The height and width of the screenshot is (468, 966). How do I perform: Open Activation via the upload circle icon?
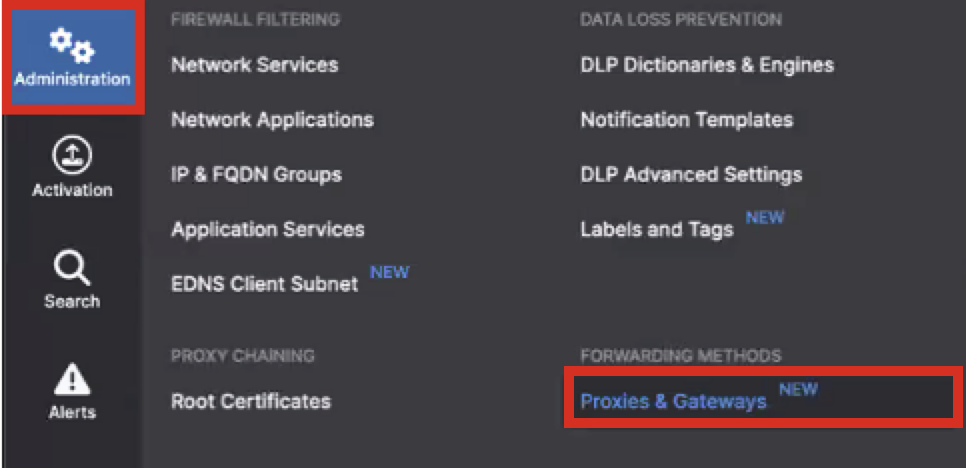tap(71, 156)
